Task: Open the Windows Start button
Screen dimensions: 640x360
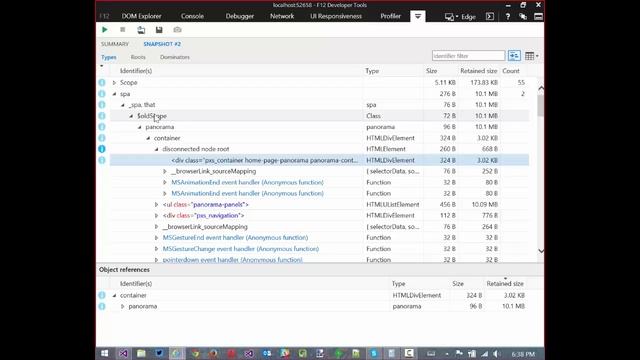Action: (104, 353)
